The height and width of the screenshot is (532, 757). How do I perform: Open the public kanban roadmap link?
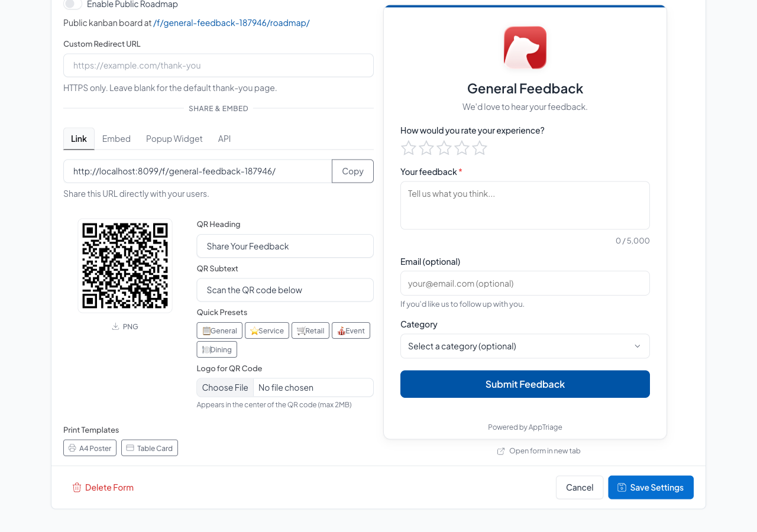coord(231,22)
